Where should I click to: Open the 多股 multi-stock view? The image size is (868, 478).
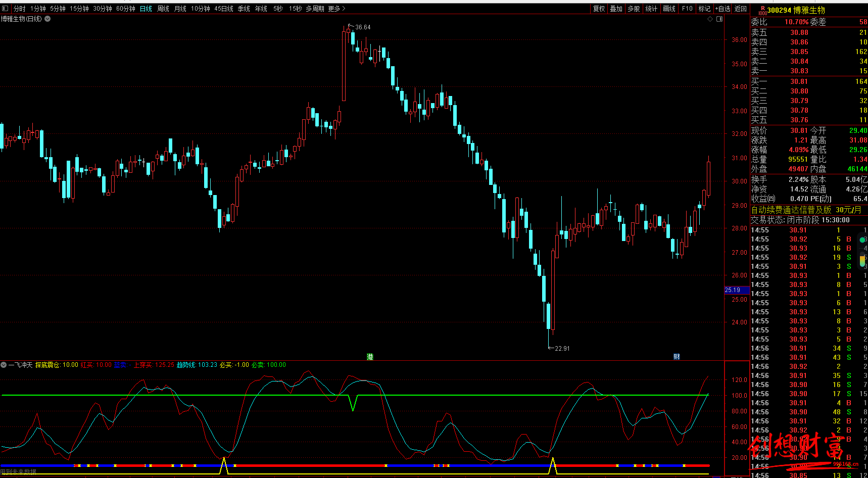coord(634,9)
